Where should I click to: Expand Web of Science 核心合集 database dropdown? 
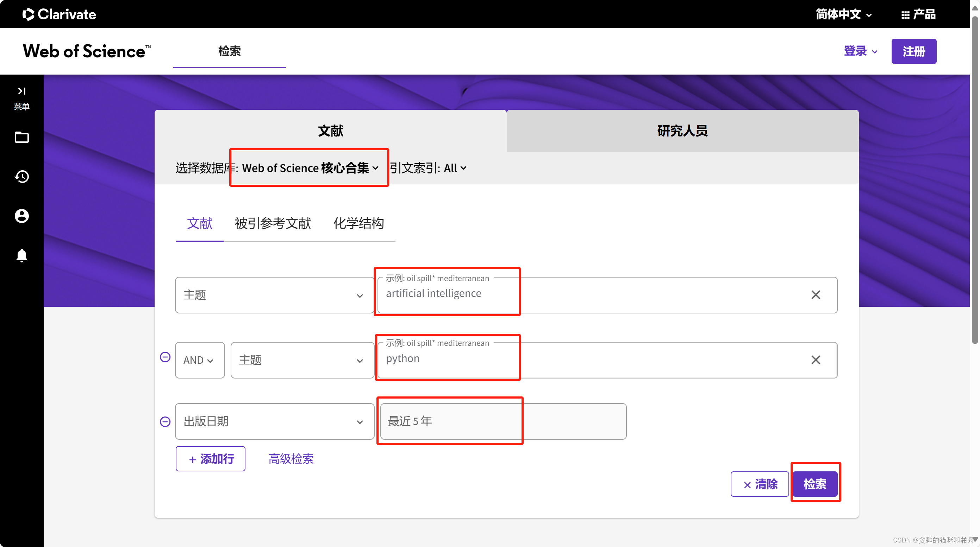(x=310, y=168)
